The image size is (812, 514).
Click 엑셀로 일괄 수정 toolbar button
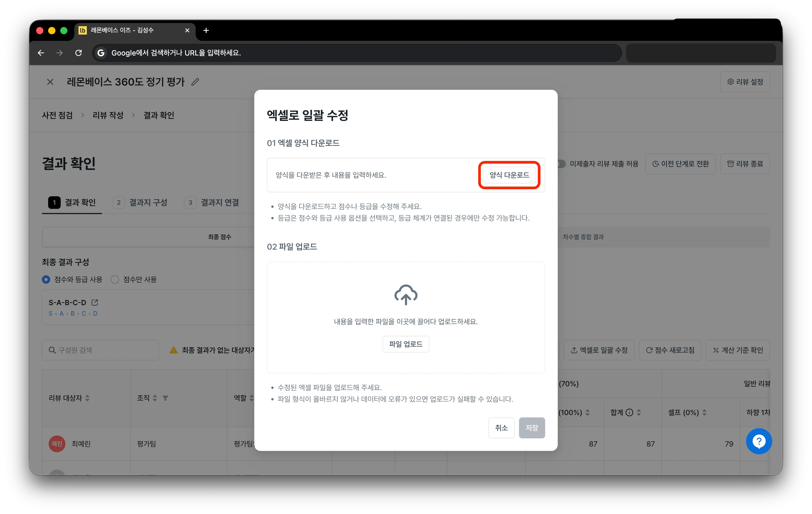599,350
